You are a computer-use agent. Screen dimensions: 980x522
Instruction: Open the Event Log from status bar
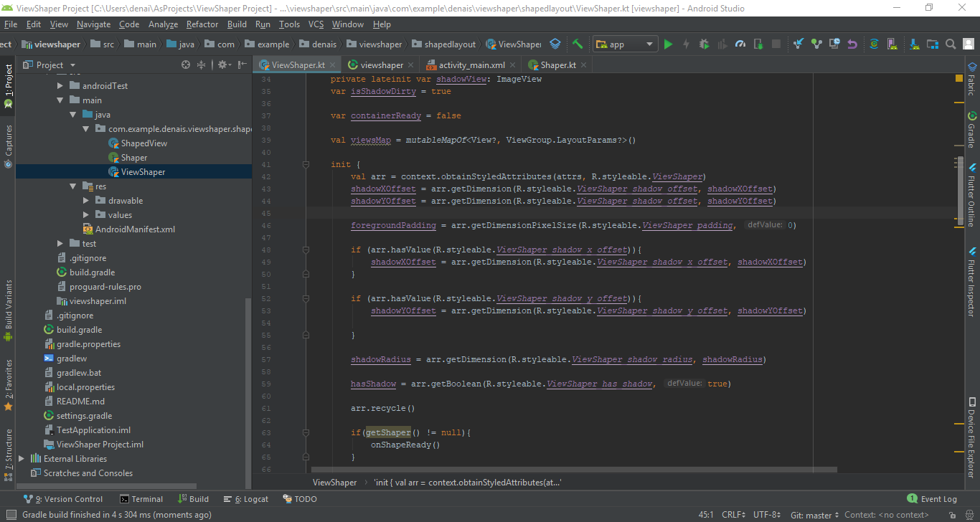(932, 499)
